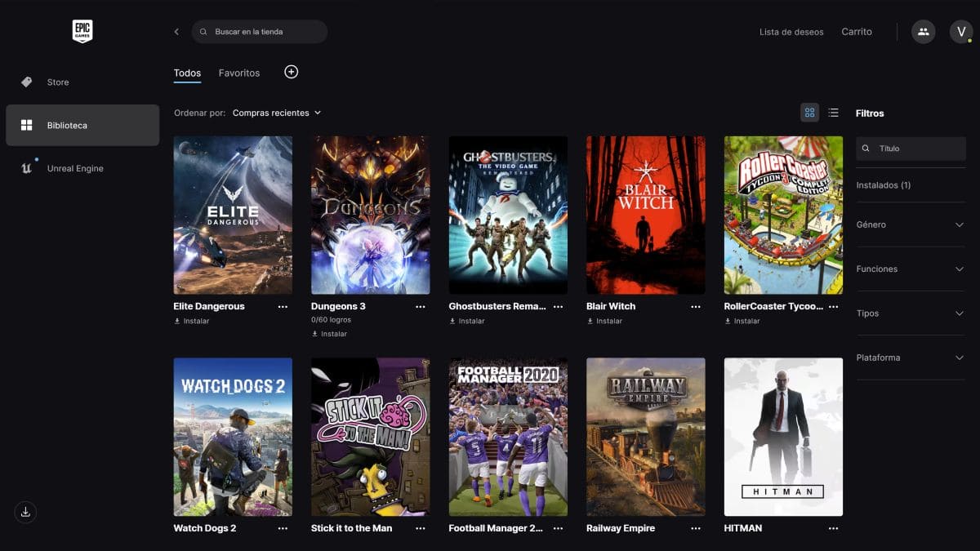Open Biblioteca grid icon in sidebar
Viewport: 980px width, 551px height.
point(27,125)
